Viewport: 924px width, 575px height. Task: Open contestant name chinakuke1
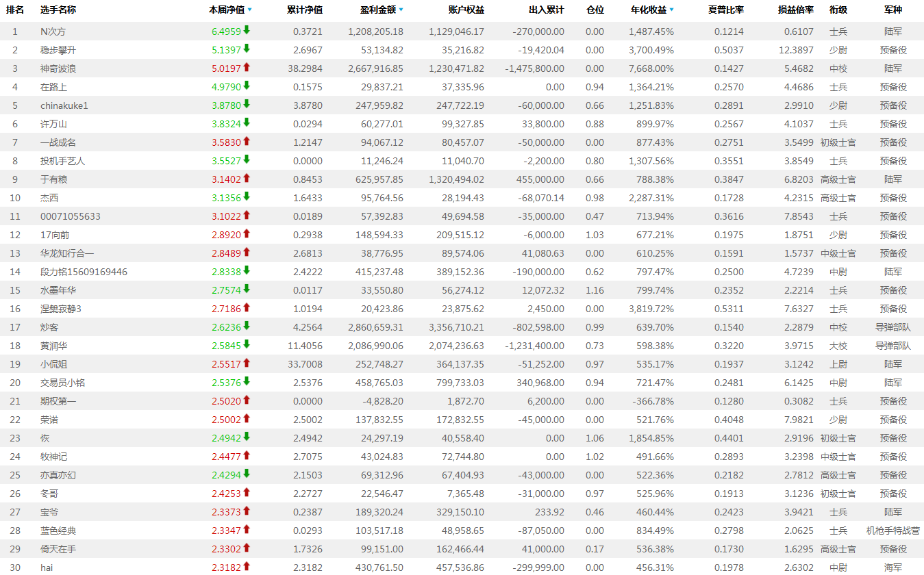[x=64, y=105]
